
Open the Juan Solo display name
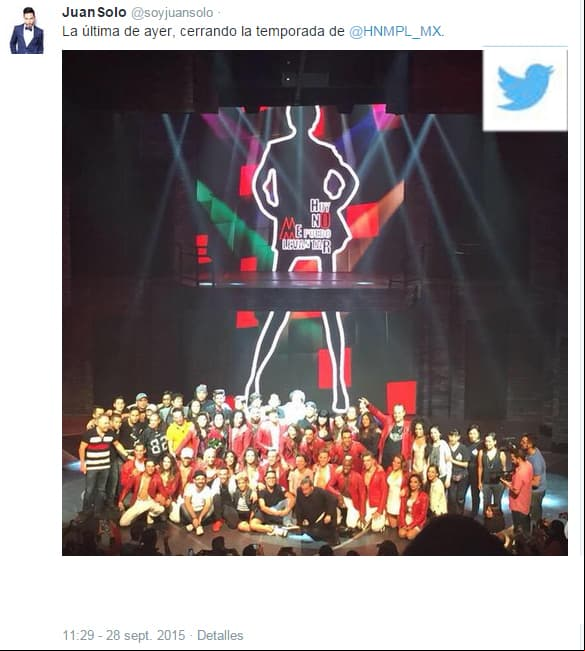(94, 12)
